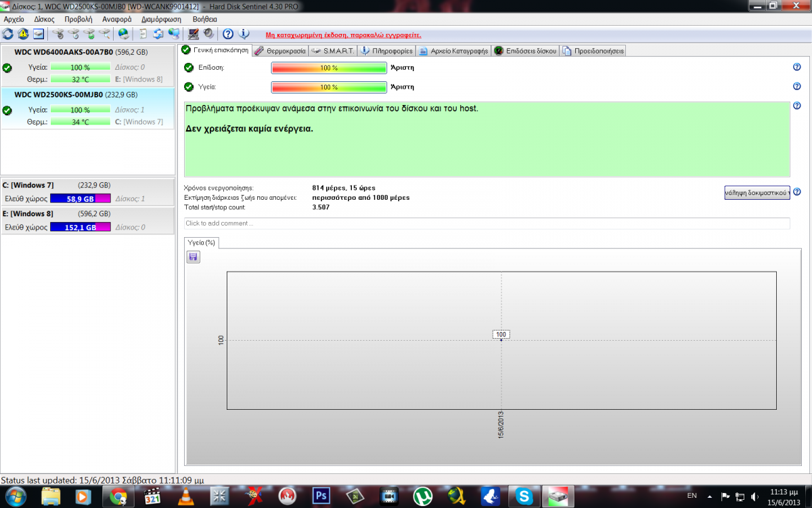Open VLC media player from the taskbar
Image resolution: width=812 pixels, height=508 pixels.
(x=185, y=496)
